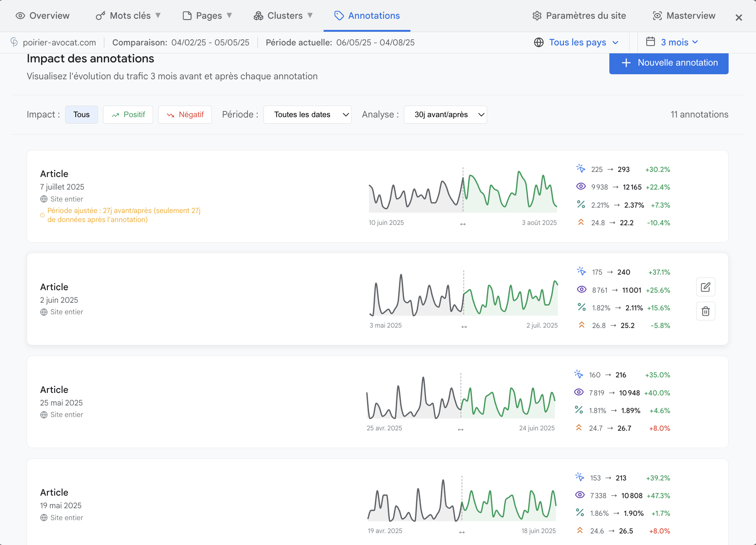The image size is (756, 545).
Task: Click the clicks icon beside 153 → 213
Action: (x=579, y=477)
